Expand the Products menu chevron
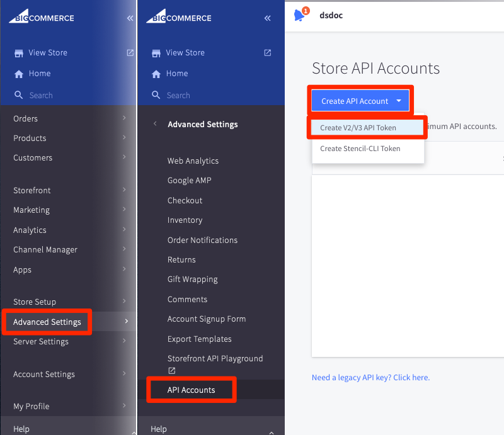The image size is (504, 435). pyautogui.click(x=124, y=137)
